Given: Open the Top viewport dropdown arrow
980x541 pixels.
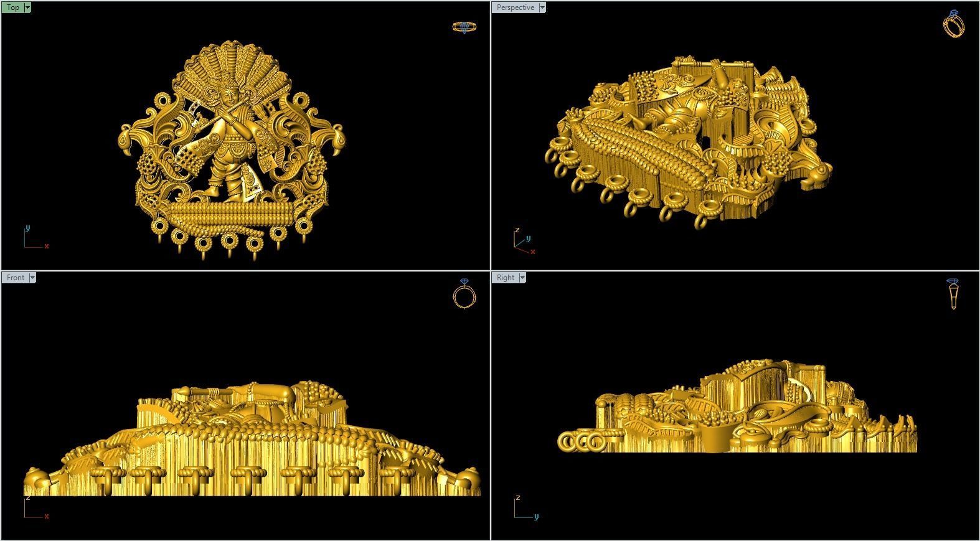Looking at the screenshot, I should (27, 7).
